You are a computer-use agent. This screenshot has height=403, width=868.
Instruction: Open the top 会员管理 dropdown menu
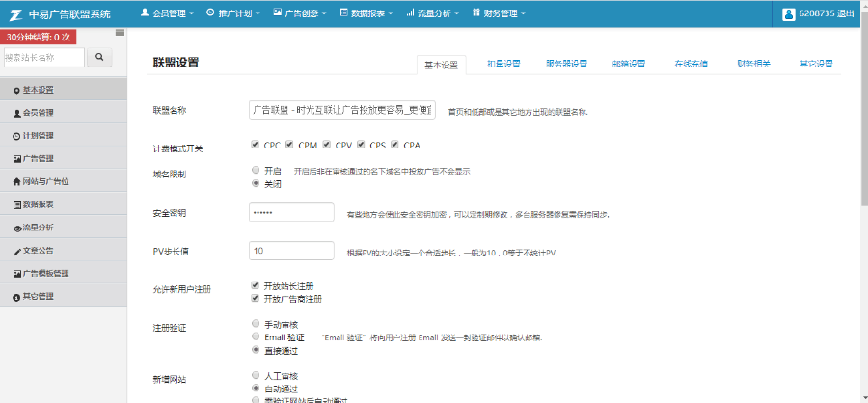point(167,13)
